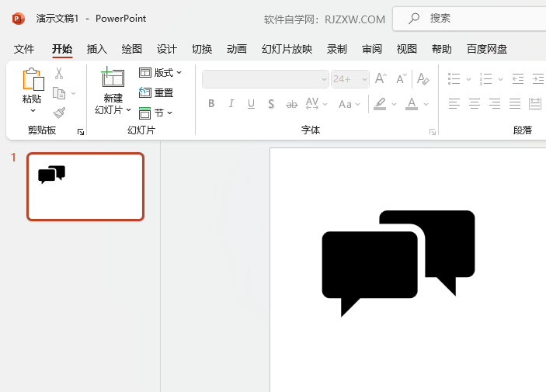Screen dimensions: 546x392
Task: Select the Home (开始) tab
Action: [62, 49]
